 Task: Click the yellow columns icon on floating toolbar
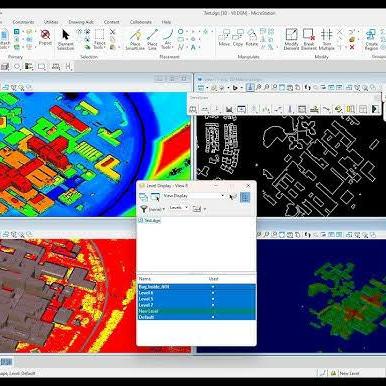(350, 109)
